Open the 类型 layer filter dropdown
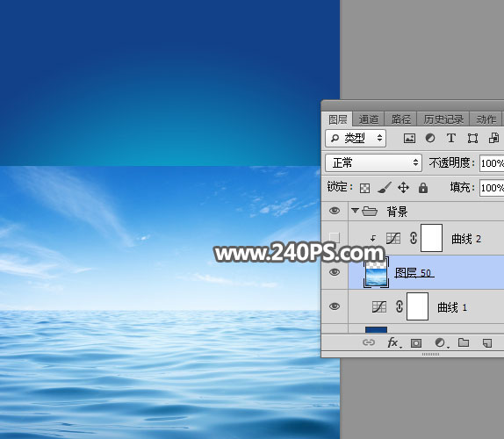Viewport: 504px width, 439px height. (x=356, y=138)
